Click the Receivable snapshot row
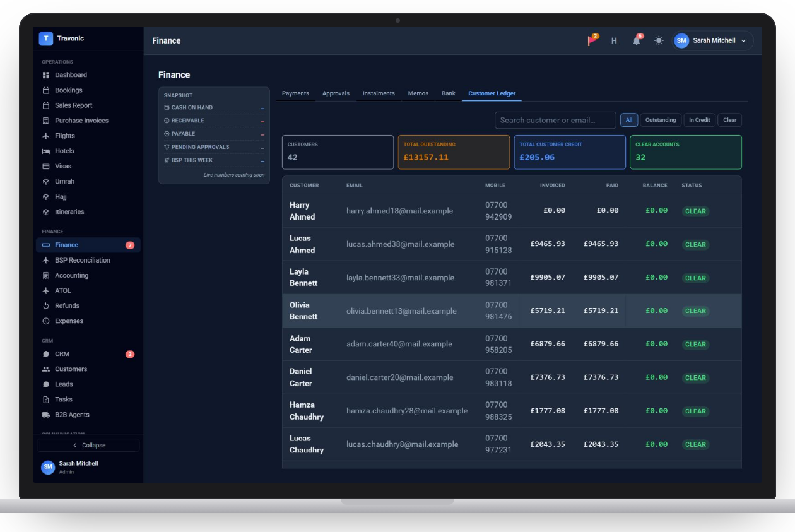Viewport: 795px width, 532px height. tap(214, 121)
